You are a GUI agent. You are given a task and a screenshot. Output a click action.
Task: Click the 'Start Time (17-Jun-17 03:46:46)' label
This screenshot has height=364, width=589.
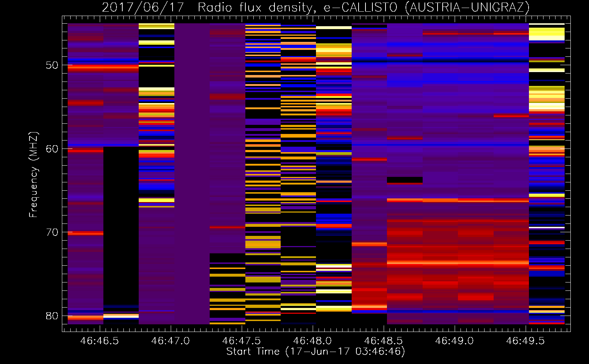pos(316,352)
